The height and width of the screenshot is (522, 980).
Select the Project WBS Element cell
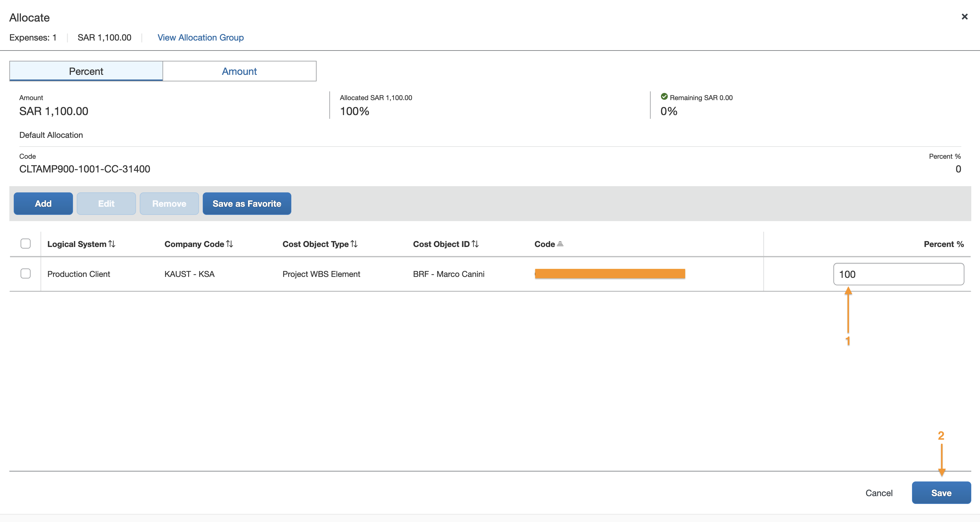(321, 274)
